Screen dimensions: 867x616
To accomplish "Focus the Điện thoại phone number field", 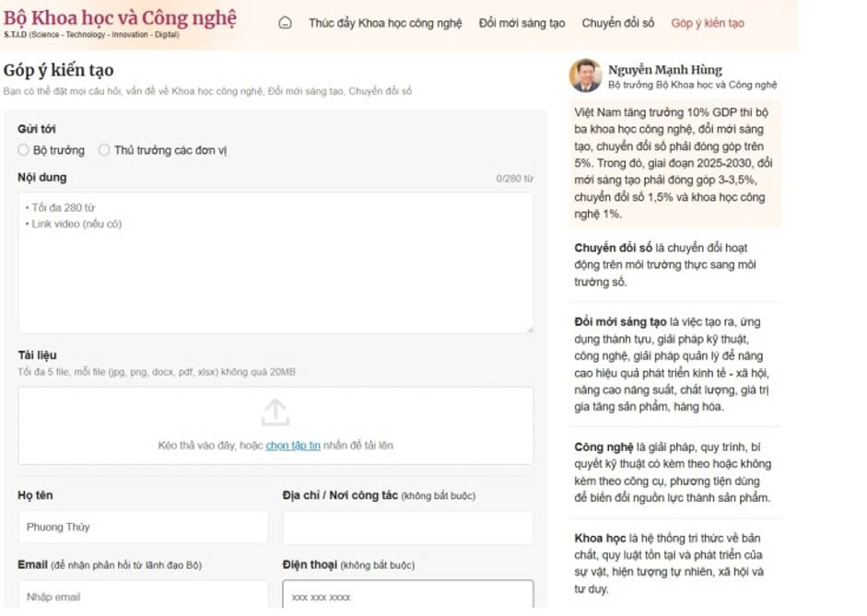I will click(407, 597).
